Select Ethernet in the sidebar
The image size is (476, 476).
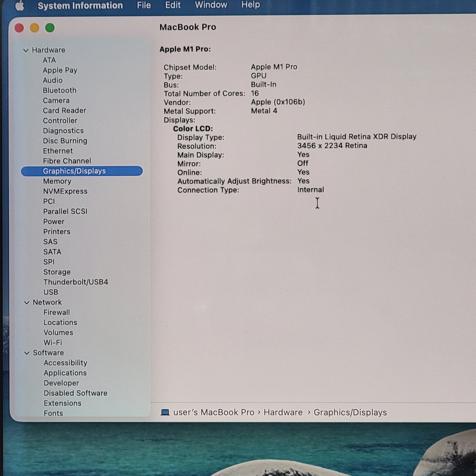(x=58, y=151)
